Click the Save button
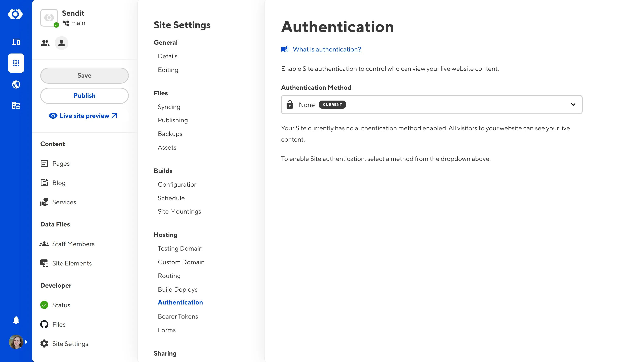This screenshot has width=644, height=362. click(84, 75)
